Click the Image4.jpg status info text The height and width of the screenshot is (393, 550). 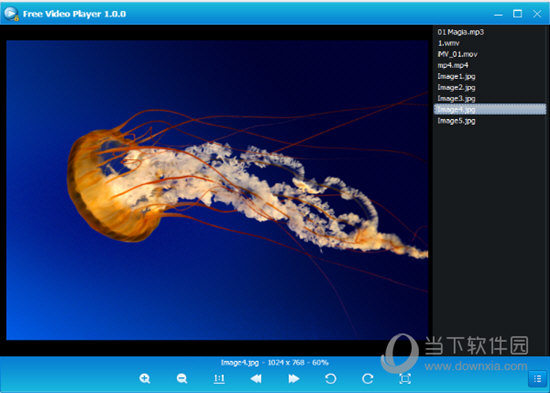(x=275, y=362)
